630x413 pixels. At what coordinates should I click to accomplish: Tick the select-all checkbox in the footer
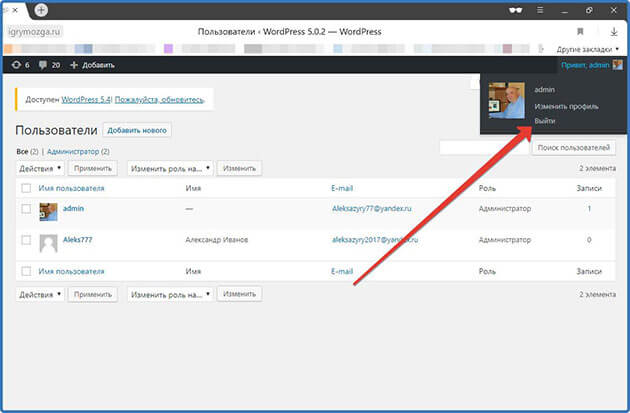click(26, 271)
